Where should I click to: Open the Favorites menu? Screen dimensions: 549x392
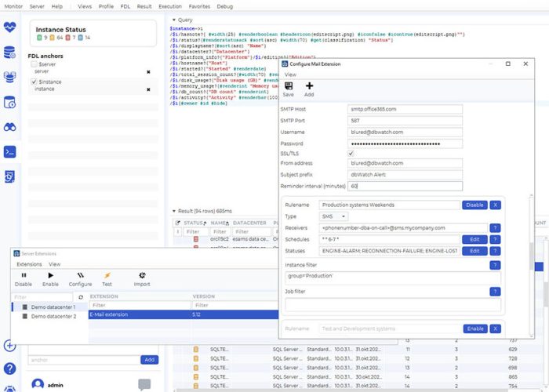click(x=199, y=6)
